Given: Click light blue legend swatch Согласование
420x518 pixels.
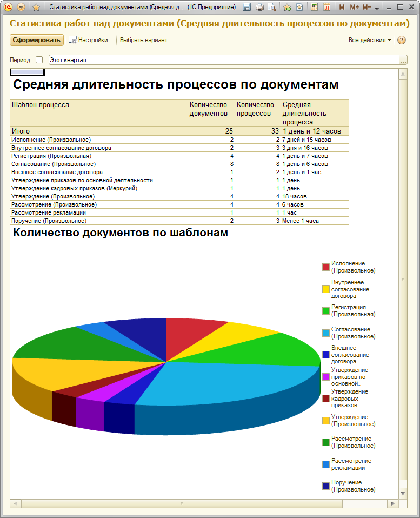Looking at the screenshot, I should pos(326,333).
